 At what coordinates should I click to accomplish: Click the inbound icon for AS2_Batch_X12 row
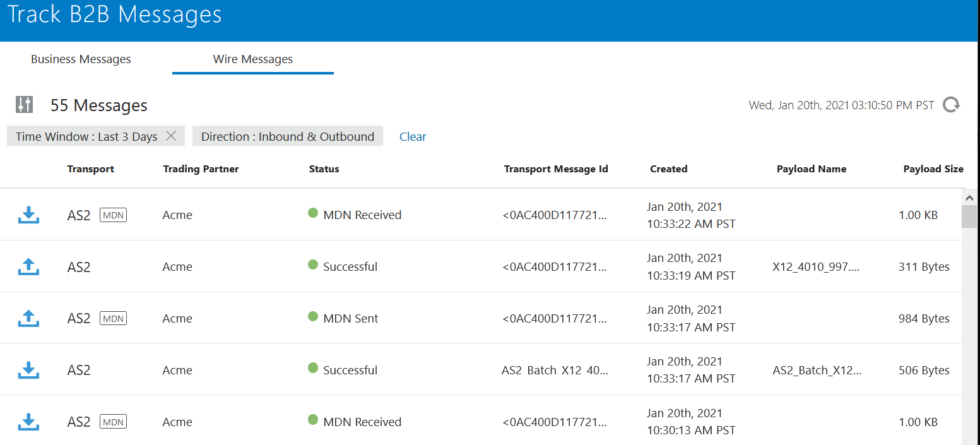point(28,370)
